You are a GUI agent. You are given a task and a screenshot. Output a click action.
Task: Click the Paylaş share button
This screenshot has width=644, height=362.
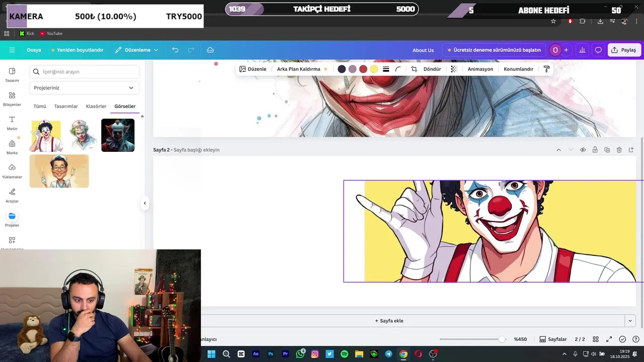coord(624,50)
